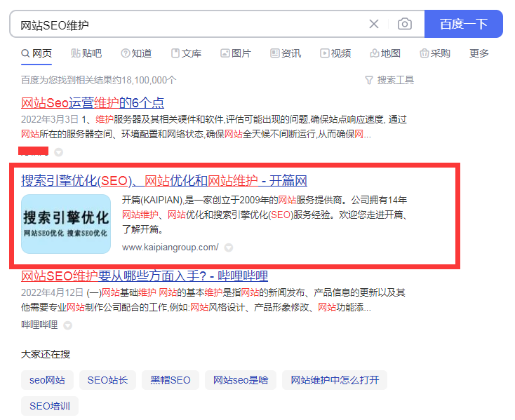This screenshot has width=515, height=420.
Task: Open result 搜索引擎优化(SEO)、网站优化和网站维护 - 开篇网
Action: (164, 181)
